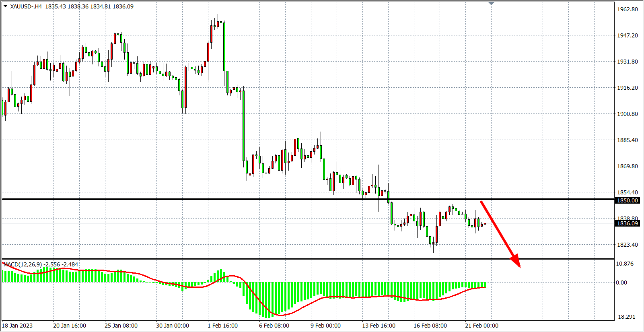Click the 0.00 level on MACD scale
The width and height of the screenshot is (644, 332).
click(x=621, y=283)
